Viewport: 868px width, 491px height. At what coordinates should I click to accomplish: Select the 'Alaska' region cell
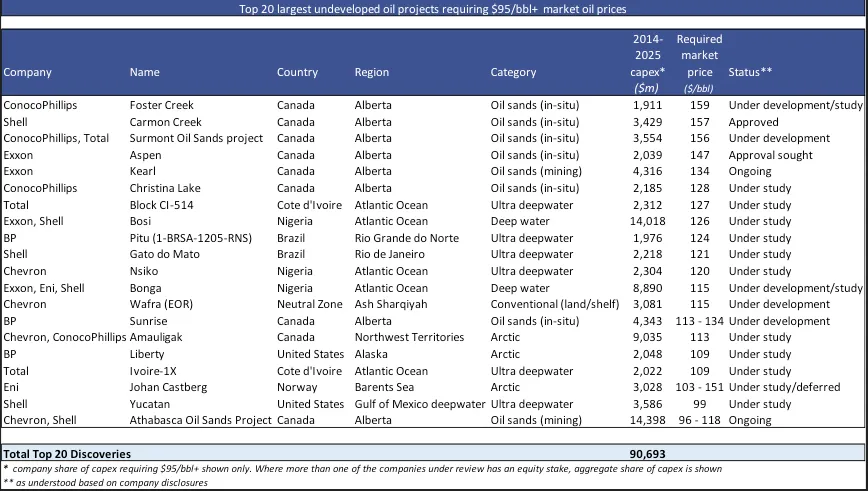click(371, 354)
